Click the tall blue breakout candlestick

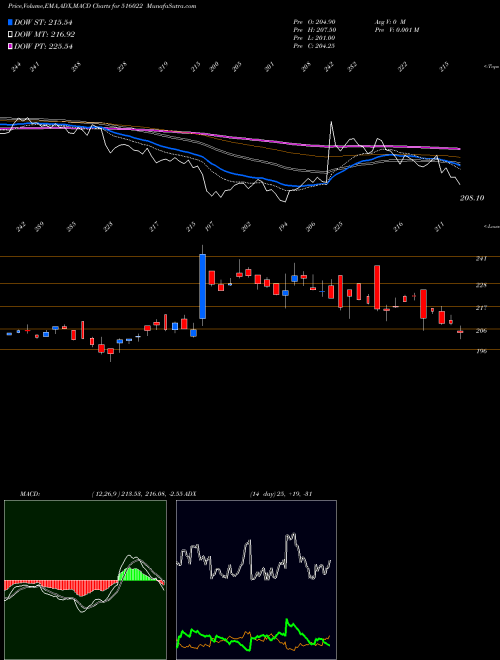(202, 287)
